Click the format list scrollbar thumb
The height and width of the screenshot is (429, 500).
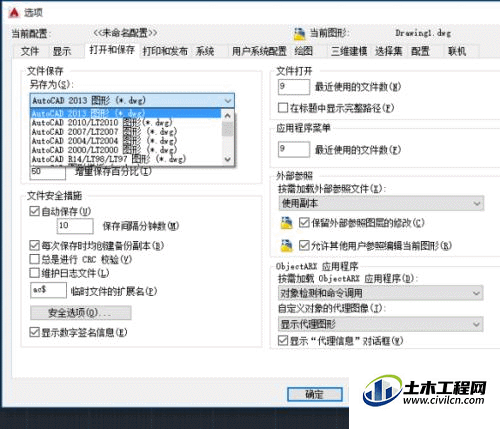click(x=228, y=129)
